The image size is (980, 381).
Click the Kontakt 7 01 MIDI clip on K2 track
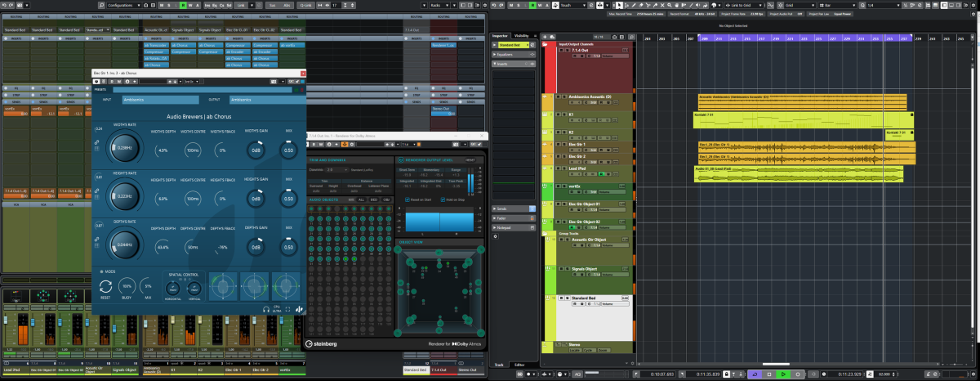click(899, 133)
